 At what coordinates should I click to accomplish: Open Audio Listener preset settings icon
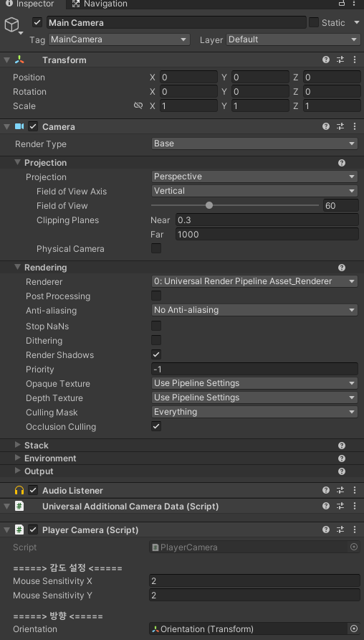[340, 490]
